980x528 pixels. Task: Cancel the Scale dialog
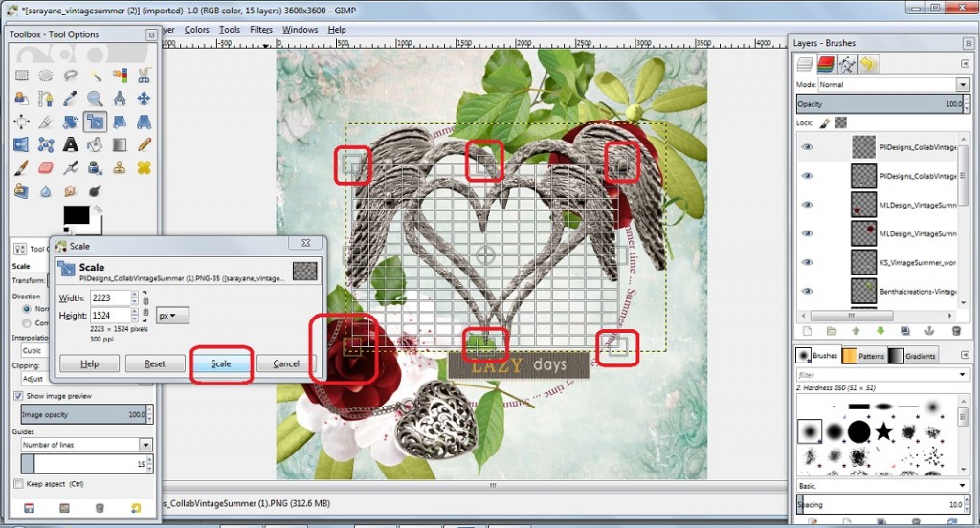click(x=285, y=363)
